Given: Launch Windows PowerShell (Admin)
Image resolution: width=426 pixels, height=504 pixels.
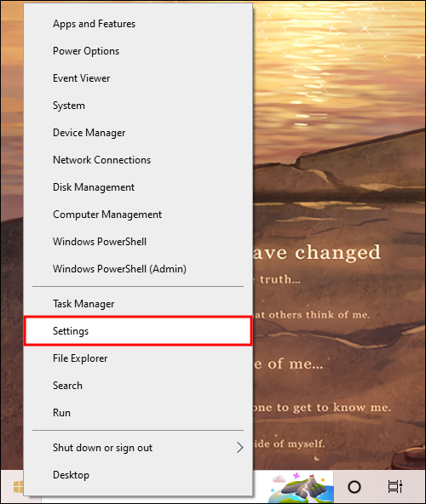Looking at the screenshot, I should (x=138, y=269).
